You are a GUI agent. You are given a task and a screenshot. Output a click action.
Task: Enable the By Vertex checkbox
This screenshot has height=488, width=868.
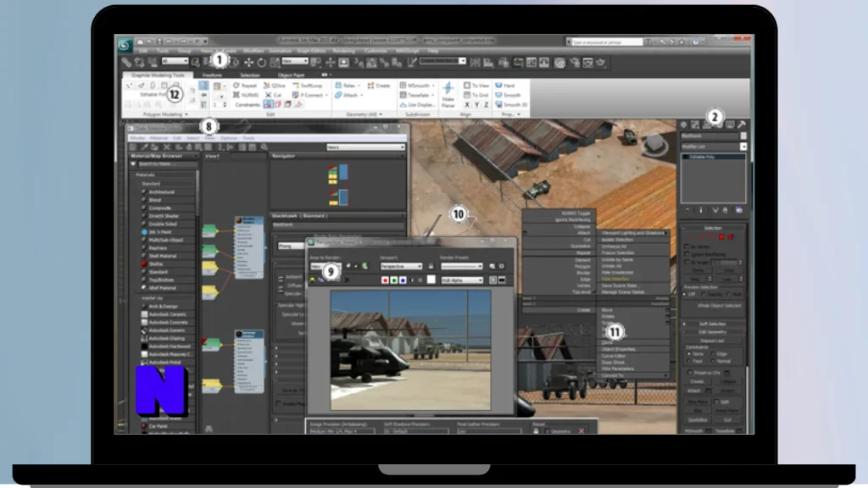click(687, 247)
